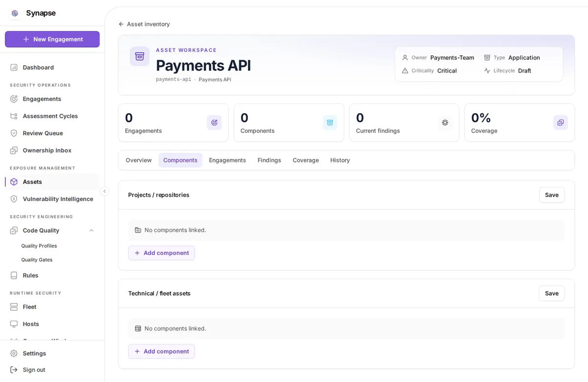
Task: Save the Projects / repositories section
Action: [x=552, y=195]
